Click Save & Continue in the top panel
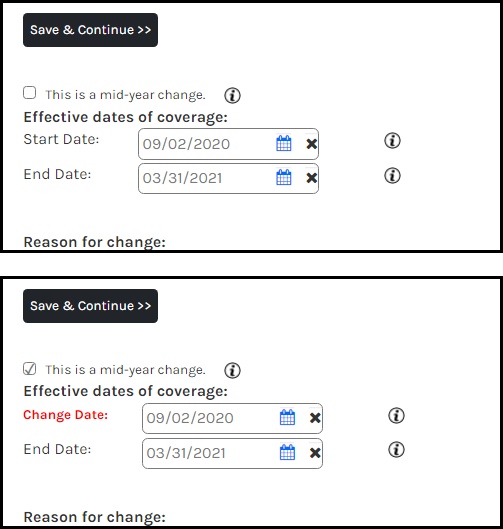The width and height of the screenshot is (503, 529). coord(90,30)
